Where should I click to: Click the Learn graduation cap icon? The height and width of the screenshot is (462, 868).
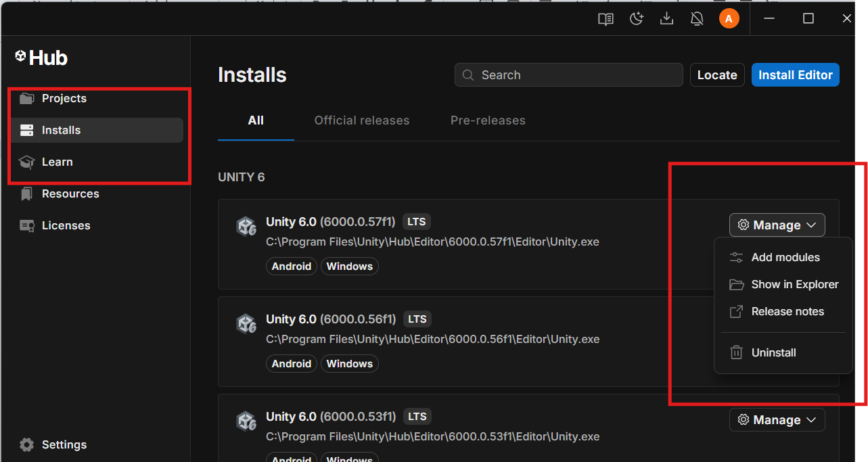point(27,162)
